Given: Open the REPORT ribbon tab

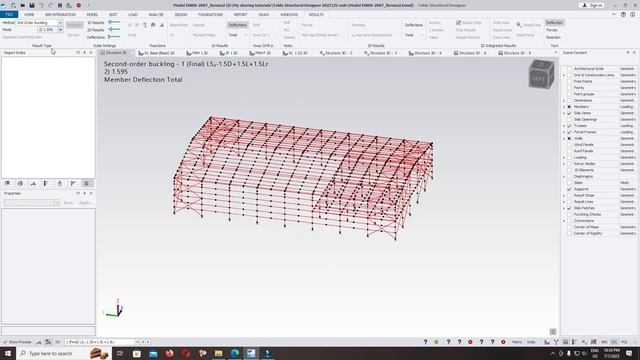Looking at the screenshot, I should (240, 14).
